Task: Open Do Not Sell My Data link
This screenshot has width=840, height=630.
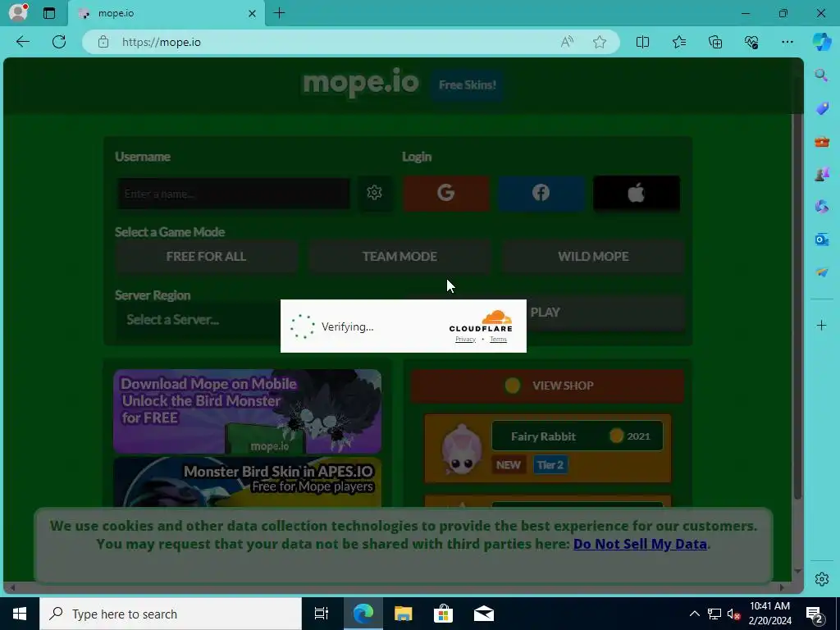Action: [640, 545]
